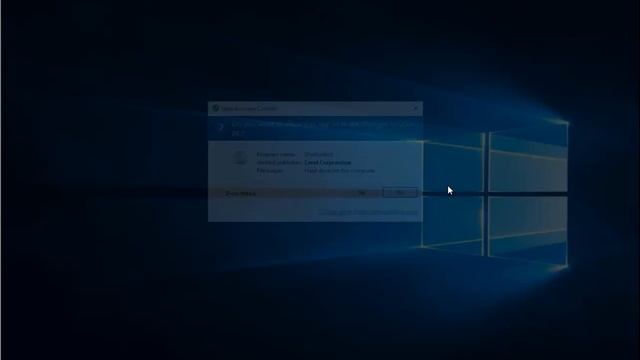
Task: Click Yes in the User Account Control prompt
Action: point(362,193)
